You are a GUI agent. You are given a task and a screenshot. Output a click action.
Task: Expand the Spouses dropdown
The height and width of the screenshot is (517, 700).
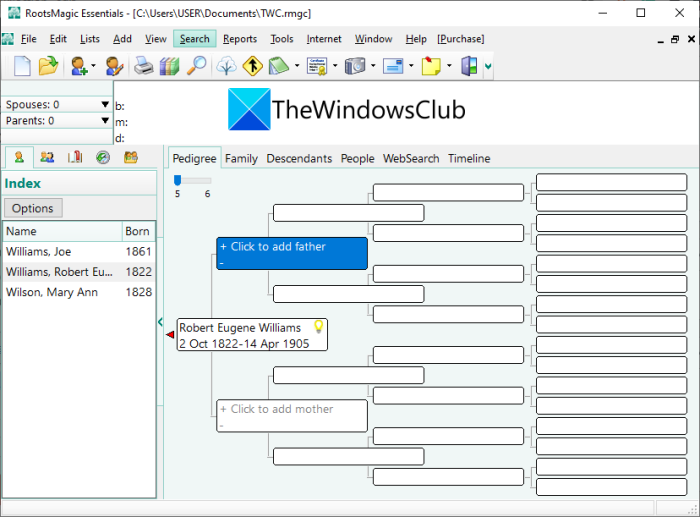pos(105,104)
